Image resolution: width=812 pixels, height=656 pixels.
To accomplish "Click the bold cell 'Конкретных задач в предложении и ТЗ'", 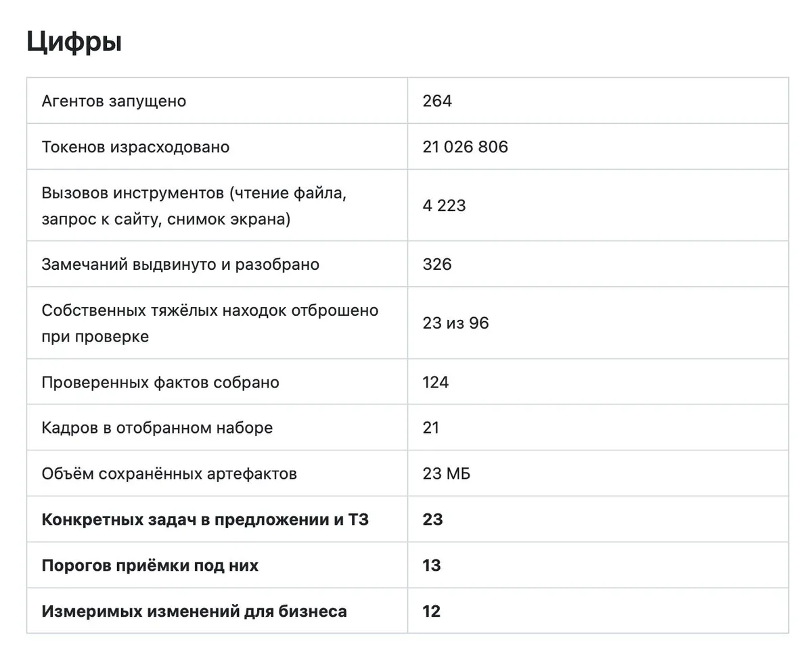I will coord(217,519).
